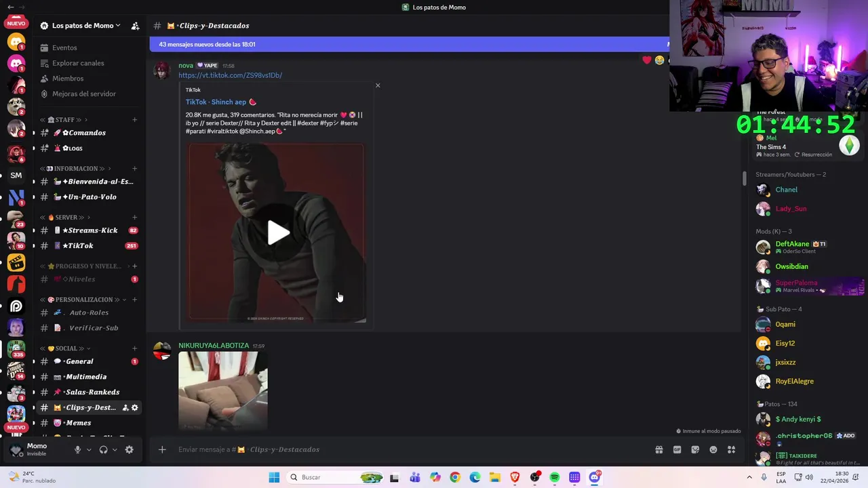Screen dimensions: 868x488
Task: Open the Streams-Kick channel
Action: pyautogui.click(x=90, y=230)
